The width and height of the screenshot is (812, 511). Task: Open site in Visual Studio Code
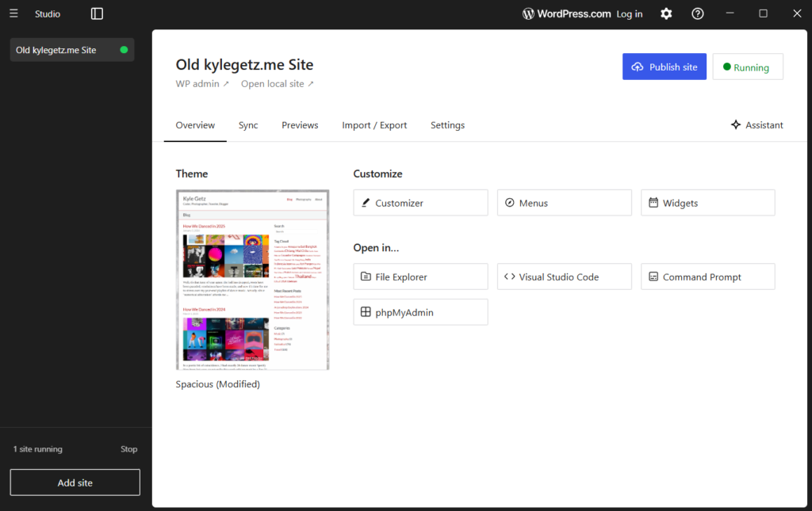tap(564, 276)
